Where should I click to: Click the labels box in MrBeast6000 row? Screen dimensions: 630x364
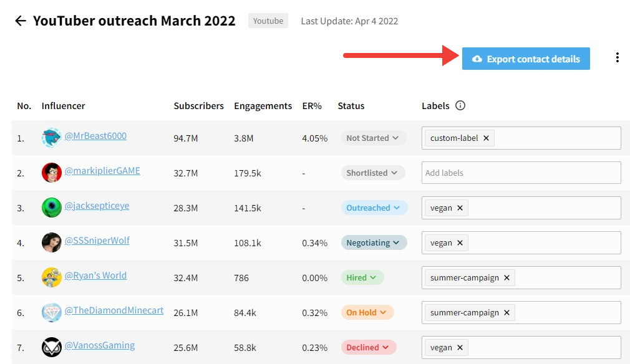coord(521,138)
